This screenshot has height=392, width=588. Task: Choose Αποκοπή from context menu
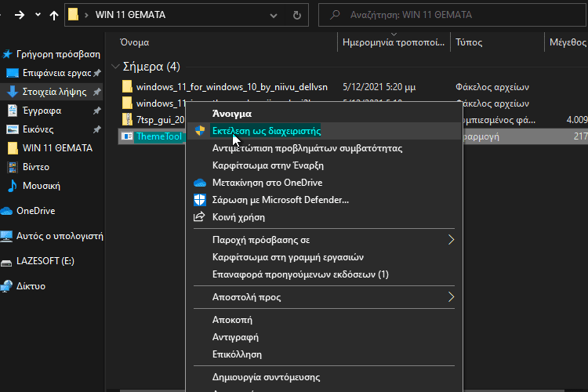click(232, 320)
